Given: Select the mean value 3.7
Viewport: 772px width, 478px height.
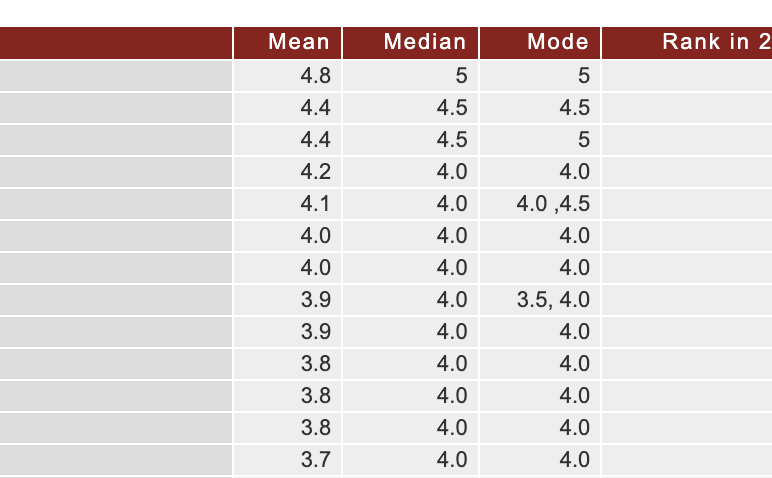Looking at the screenshot, I should pyautogui.click(x=315, y=460).
